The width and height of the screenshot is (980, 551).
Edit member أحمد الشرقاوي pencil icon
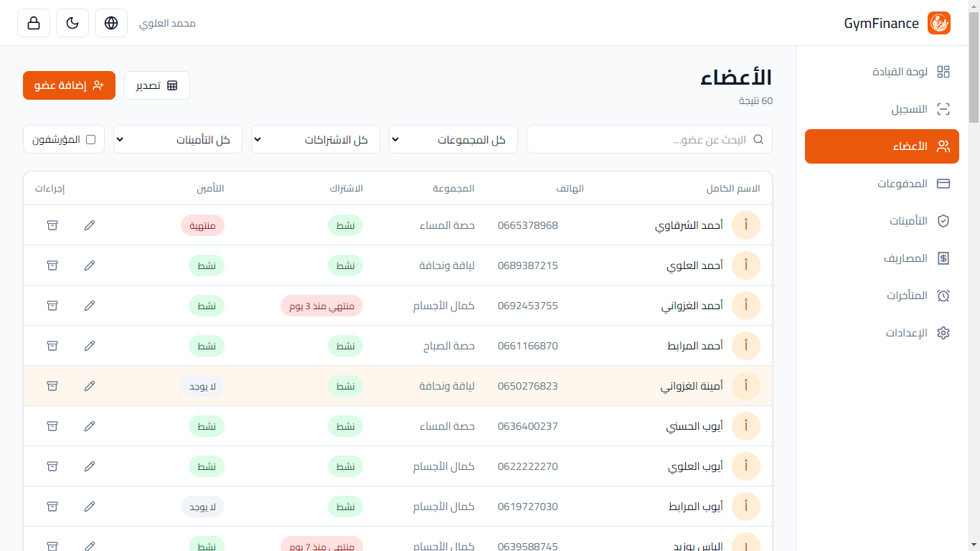pos(90,225)
